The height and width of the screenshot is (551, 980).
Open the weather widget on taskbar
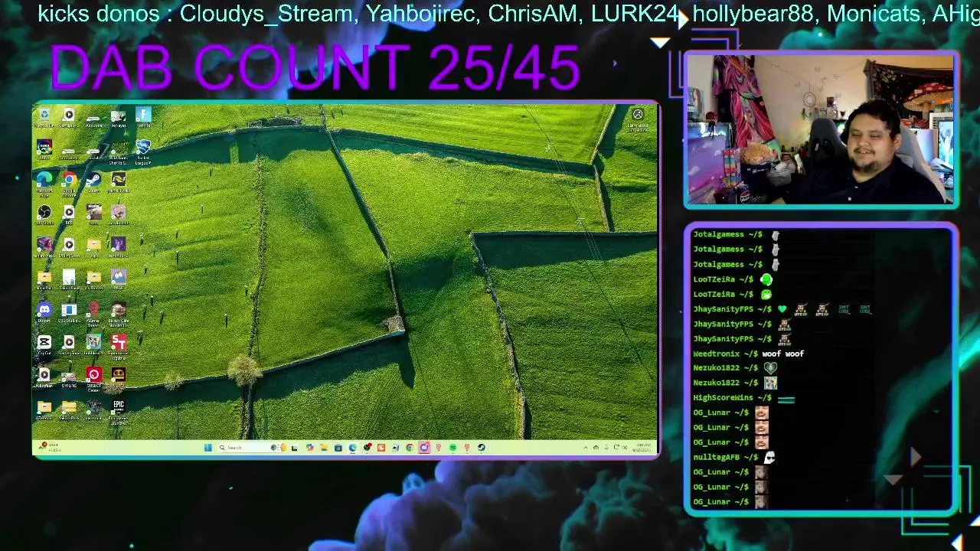click(x=48, y=448)
